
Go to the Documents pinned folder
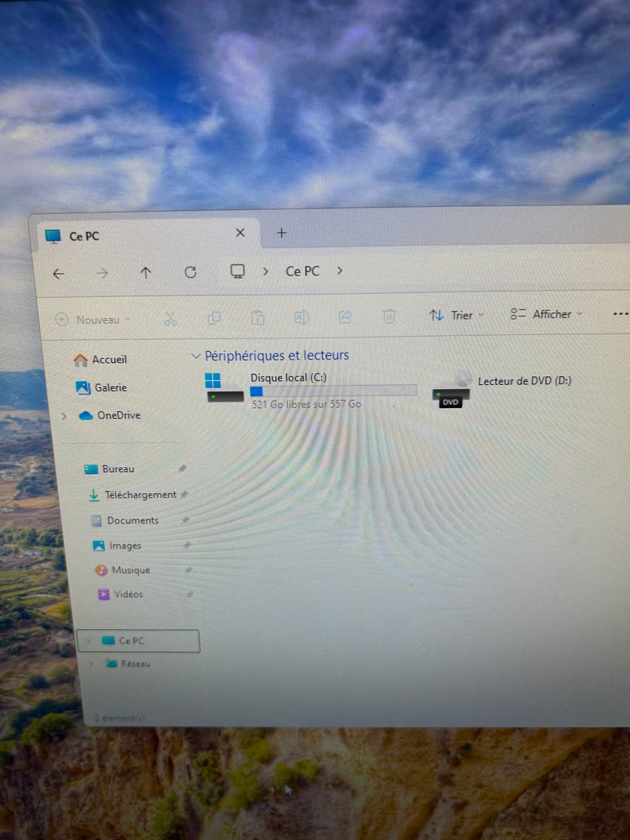[x=133, y=520]
